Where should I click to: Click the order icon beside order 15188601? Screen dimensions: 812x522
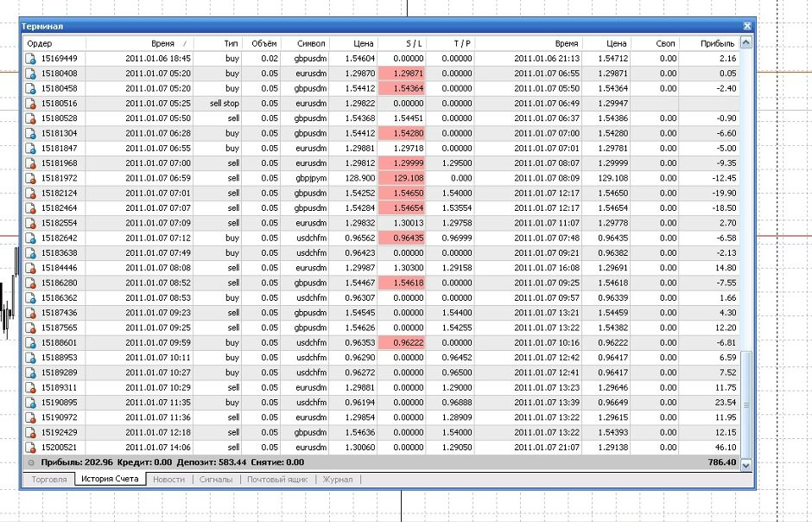pos(31,342)
